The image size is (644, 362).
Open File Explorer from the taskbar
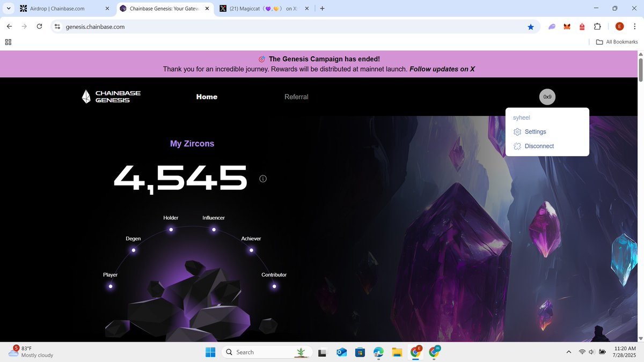[x=397, y=352]
